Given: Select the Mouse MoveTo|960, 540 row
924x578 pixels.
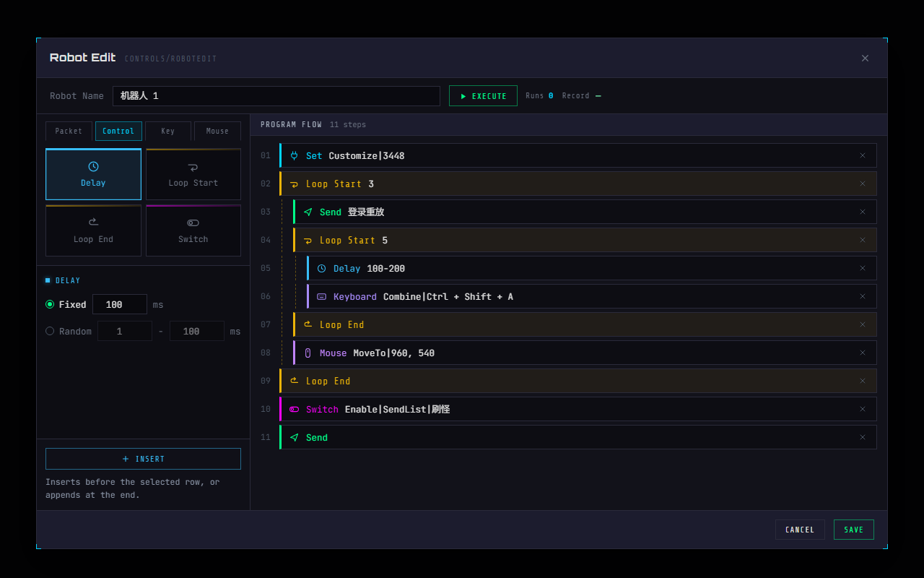Looking at the screenshot, I should point(585,353).
